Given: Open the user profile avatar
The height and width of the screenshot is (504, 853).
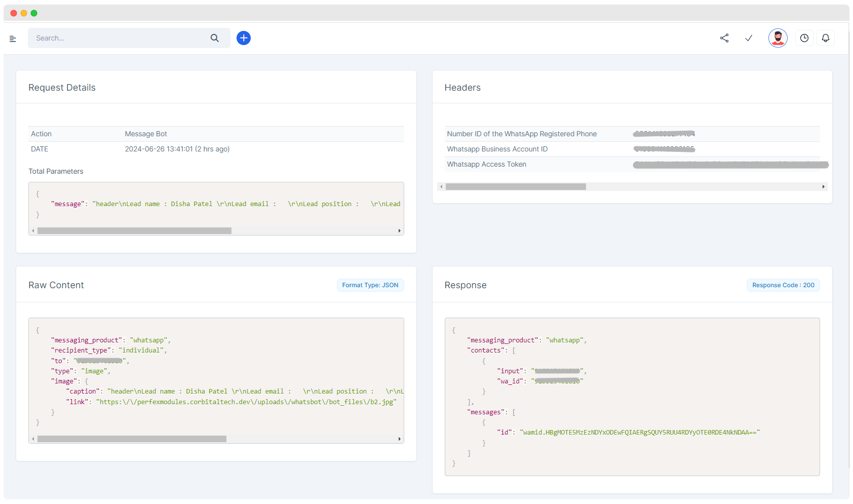Looking at the screenshot, I should pos(778,38).
